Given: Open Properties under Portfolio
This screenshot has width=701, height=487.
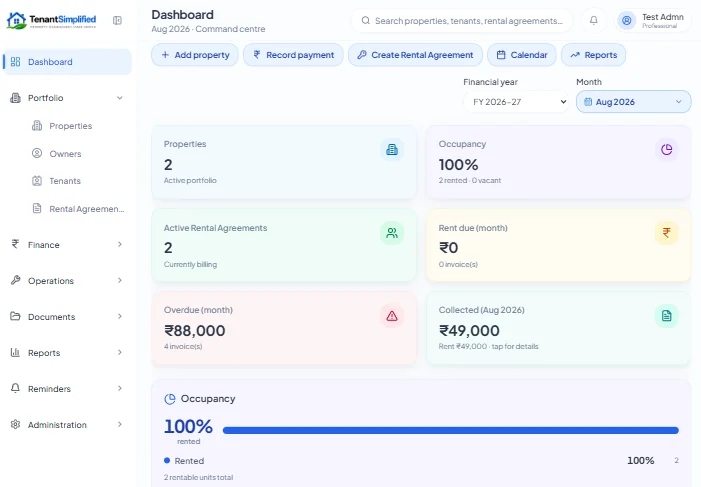Looking at the screenshot, I should pos(71,126).
